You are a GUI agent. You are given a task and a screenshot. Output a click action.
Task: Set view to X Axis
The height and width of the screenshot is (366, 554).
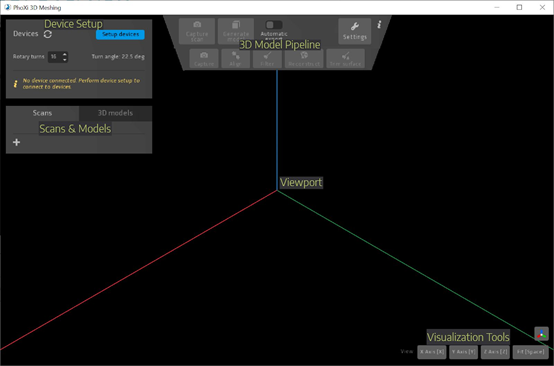tap(432, 352)
